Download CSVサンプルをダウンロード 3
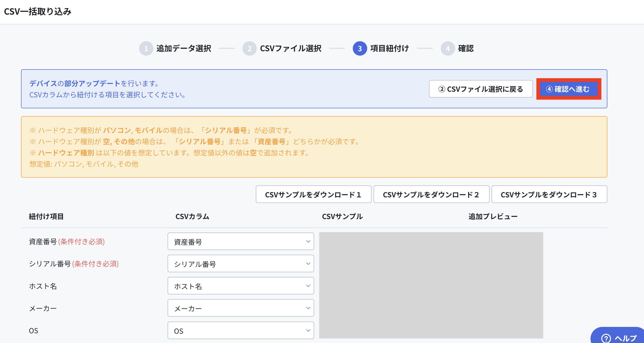This screenshot has height=343, width=644. tap(549, 194)
